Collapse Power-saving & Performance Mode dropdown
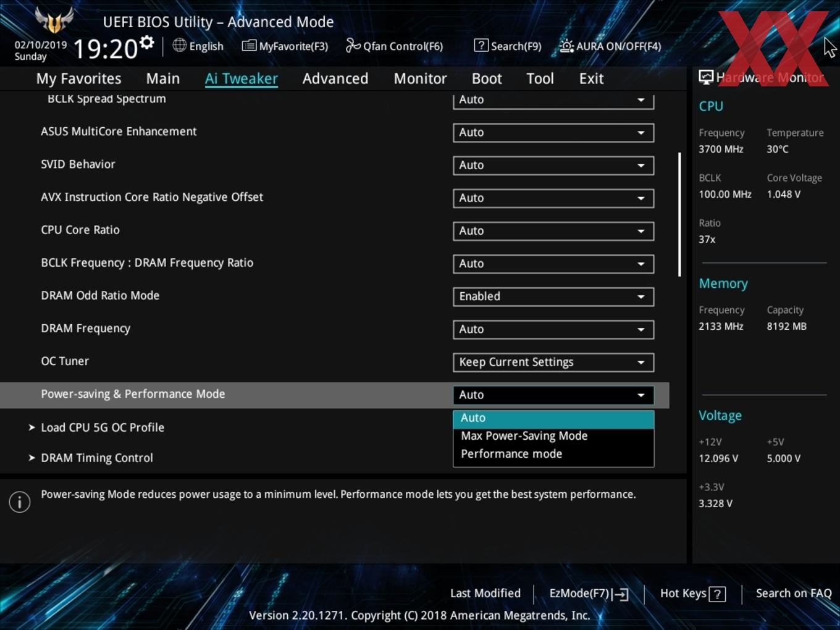Image resolution: width=840 pixels, height=630 pixels. (553, 395)
